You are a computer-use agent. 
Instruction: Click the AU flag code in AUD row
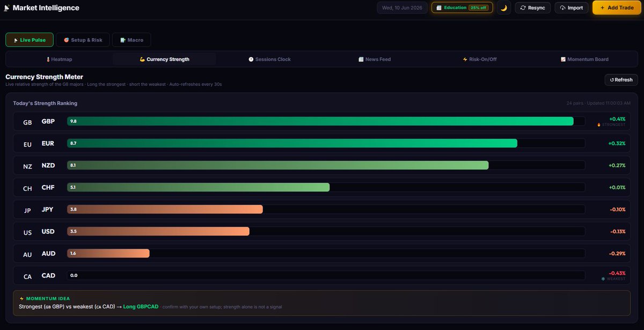point(27,254)
